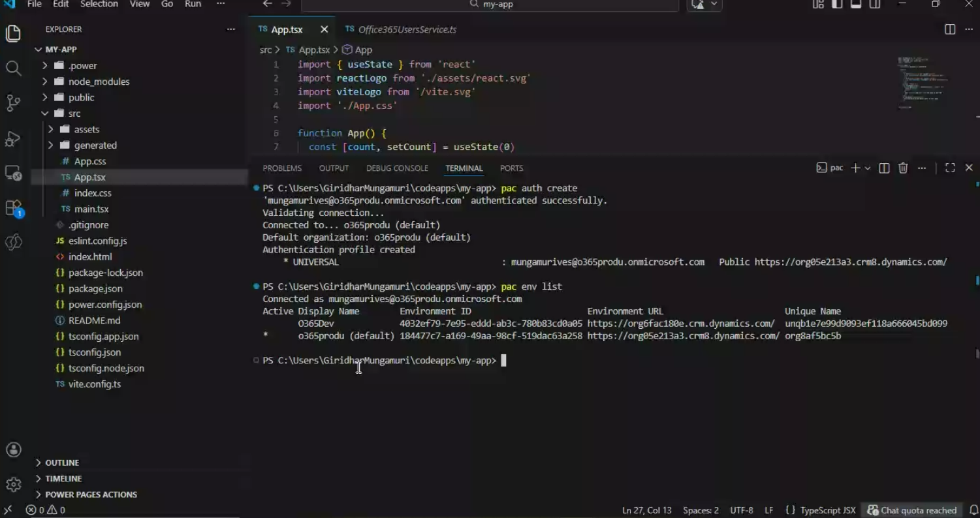This screenshot has height=518, width=980.
Task: Open the Manage settings gear
Action: point(13,484)
